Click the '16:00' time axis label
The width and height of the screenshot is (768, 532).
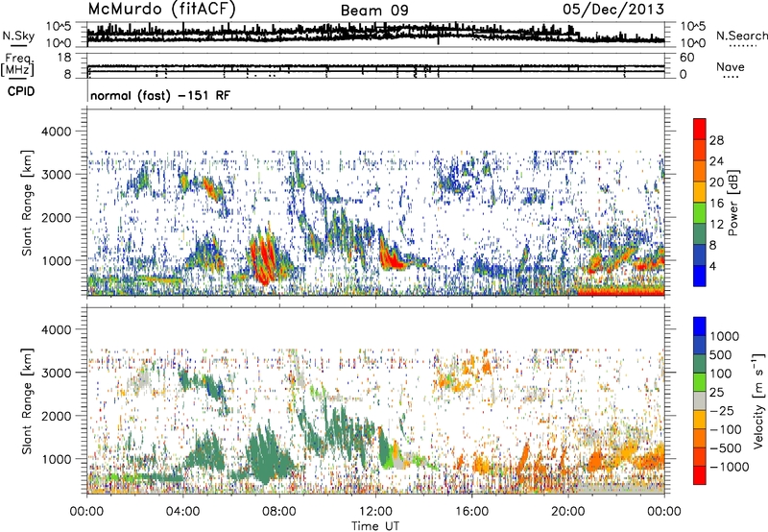(x=471, y=512)
